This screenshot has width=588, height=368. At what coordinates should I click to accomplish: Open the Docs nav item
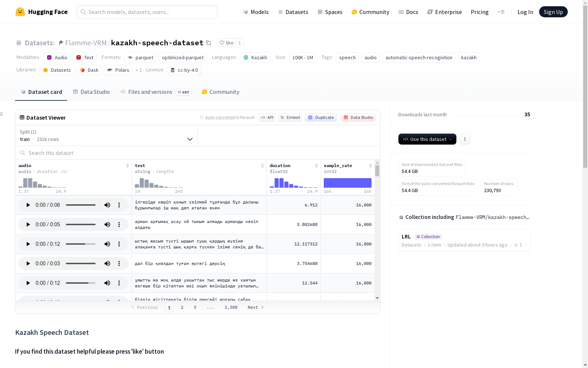tap(408, 12)
